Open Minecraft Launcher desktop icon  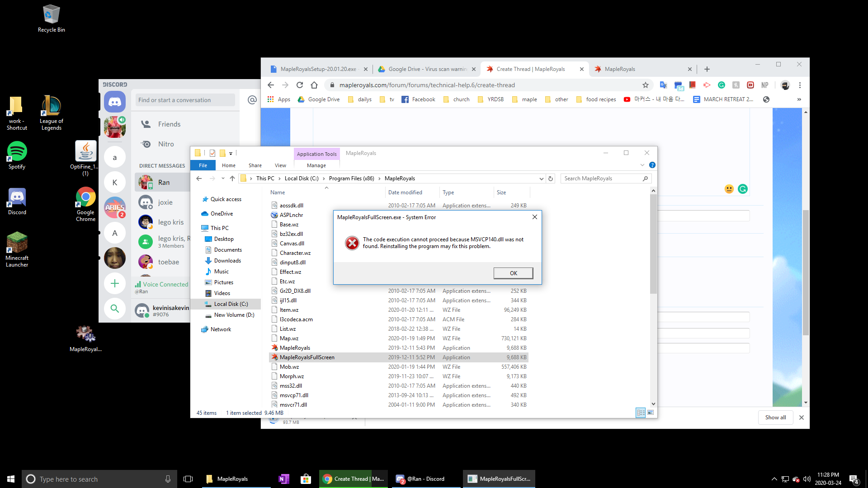(17, 249)
